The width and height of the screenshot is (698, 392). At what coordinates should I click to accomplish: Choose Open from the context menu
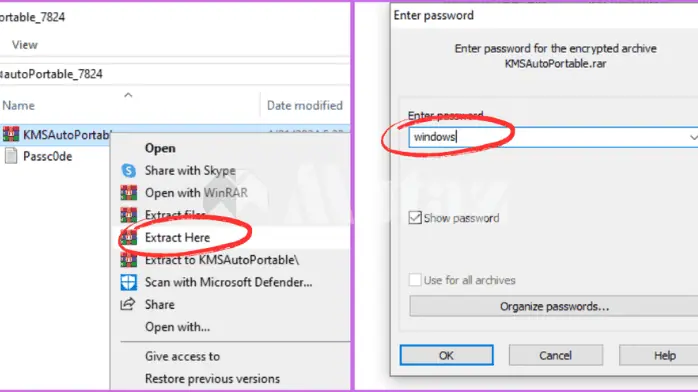coord(160,148)
